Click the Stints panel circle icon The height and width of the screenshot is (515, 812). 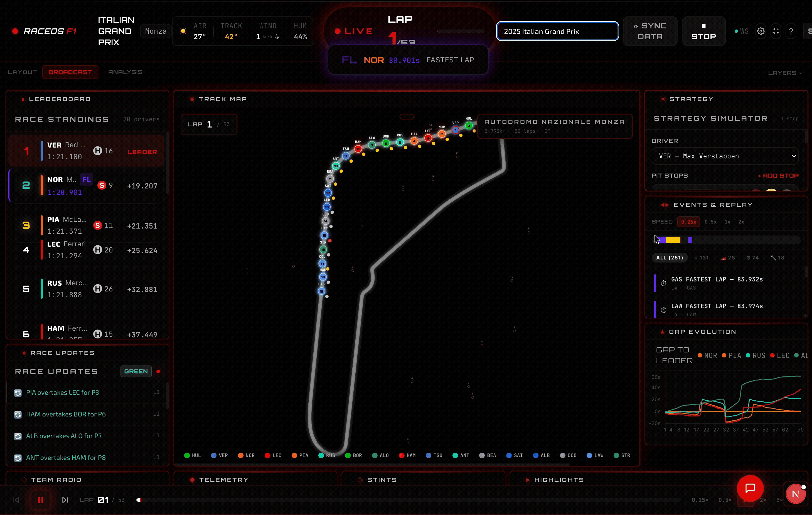point(360,480)
